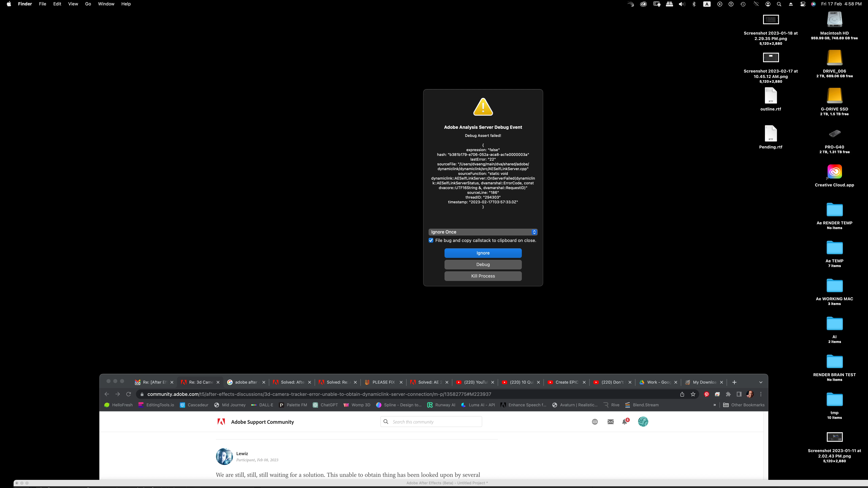Open Creative Cloud.app on desktop

pyautogui.click(x=834, y=172)
